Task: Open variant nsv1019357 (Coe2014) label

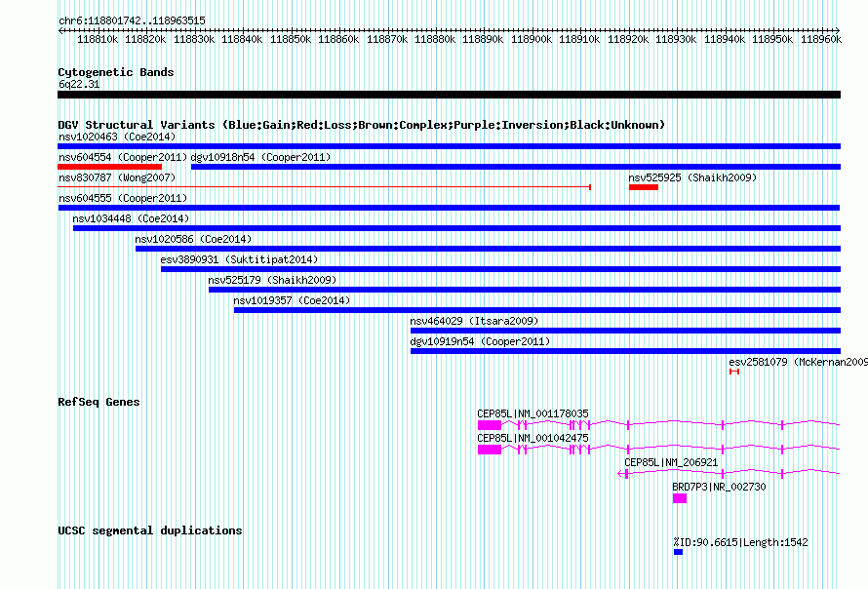Action: point(292,300)
